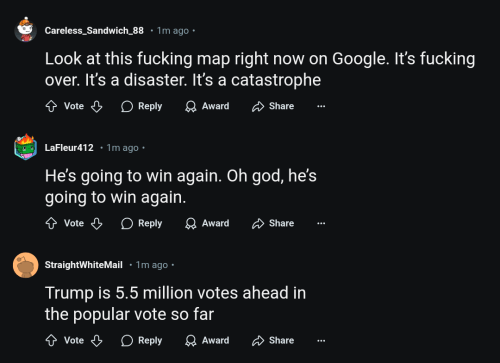Reply to LaFleur412's comment

pyautogui.click(x=141, y=223)
